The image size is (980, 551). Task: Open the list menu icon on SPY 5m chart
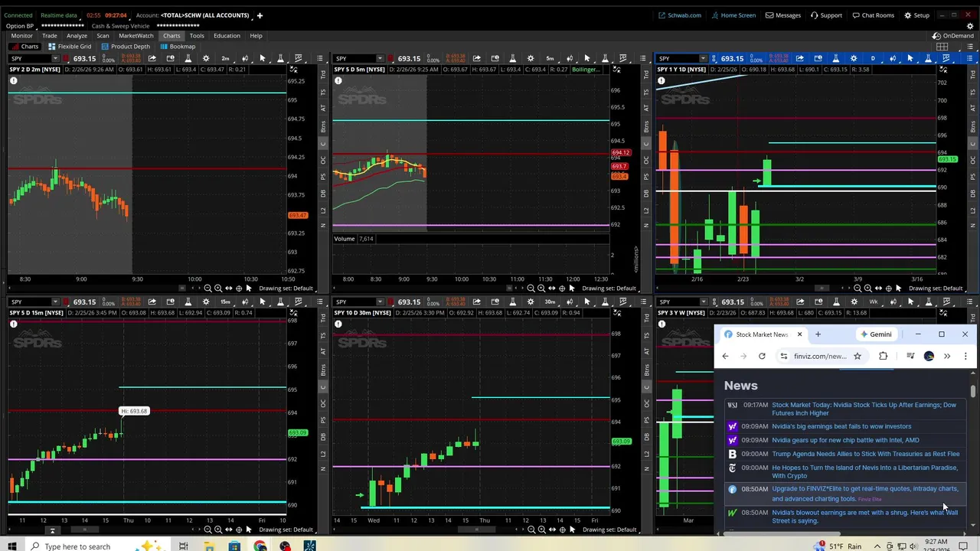pyautogui.click(x=642, y=58)
